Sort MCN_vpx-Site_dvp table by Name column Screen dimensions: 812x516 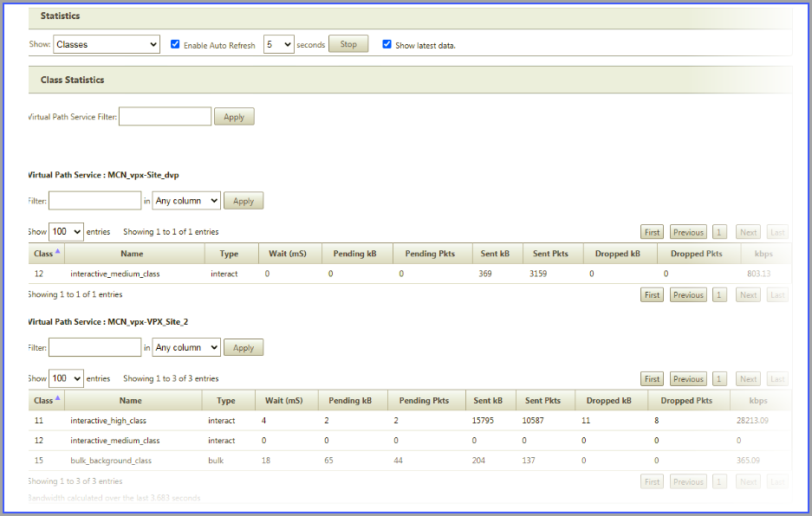(134, 254)
